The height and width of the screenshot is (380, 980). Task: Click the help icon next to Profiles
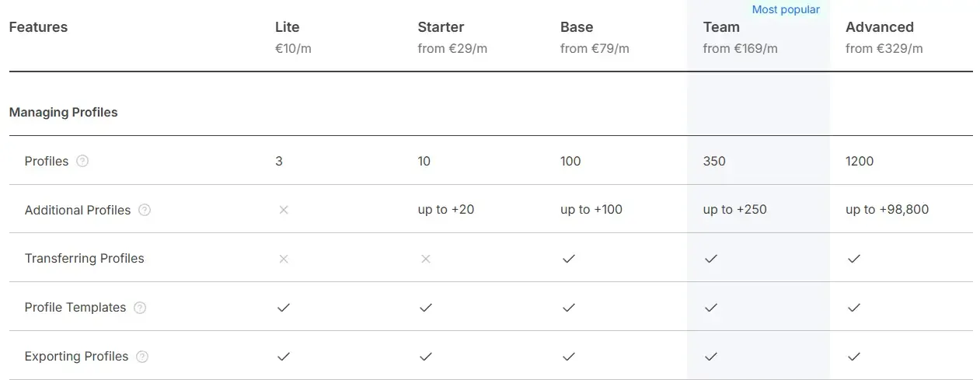point(82,162)
